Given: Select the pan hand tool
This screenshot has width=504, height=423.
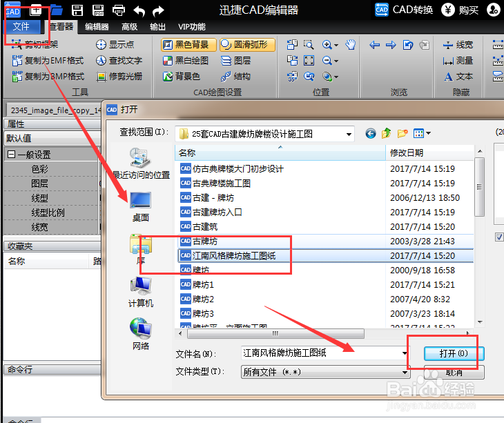Looking at the screenshot, I should pyautogui.click(x=350, y=45).
